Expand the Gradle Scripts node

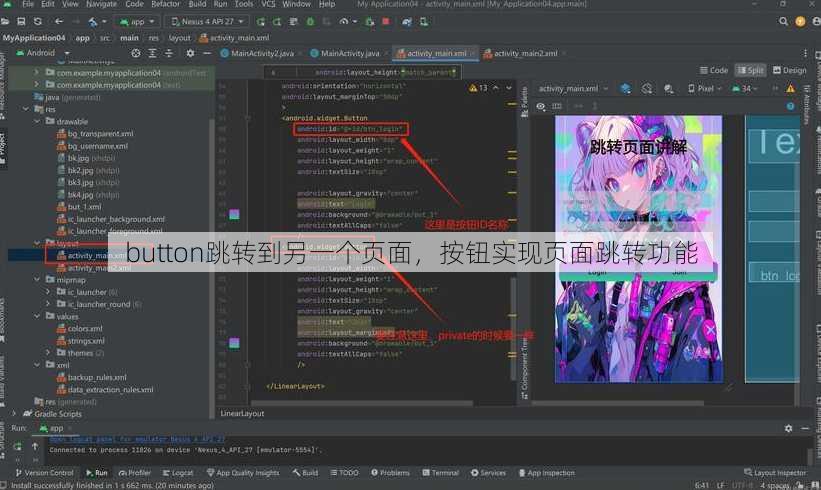point(14,414)
